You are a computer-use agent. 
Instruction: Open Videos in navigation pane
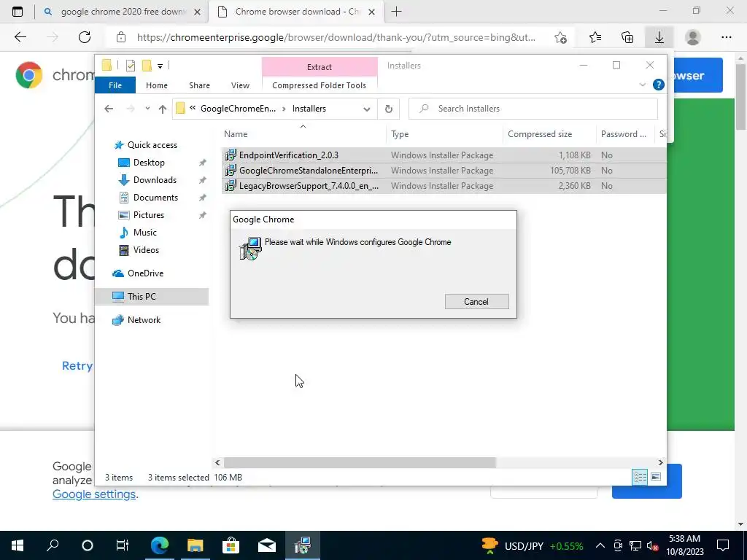pos(146,250)
